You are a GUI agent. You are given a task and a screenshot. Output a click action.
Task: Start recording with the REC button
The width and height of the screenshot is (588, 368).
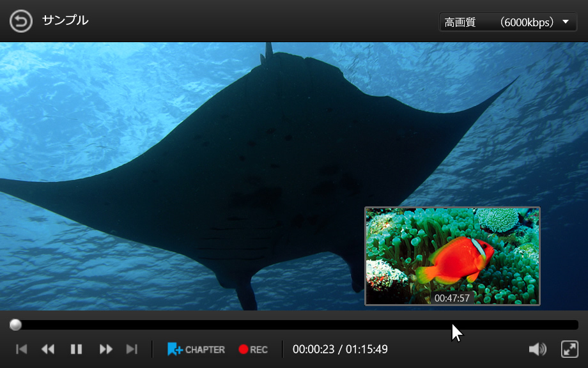click(x=253, y=349)
